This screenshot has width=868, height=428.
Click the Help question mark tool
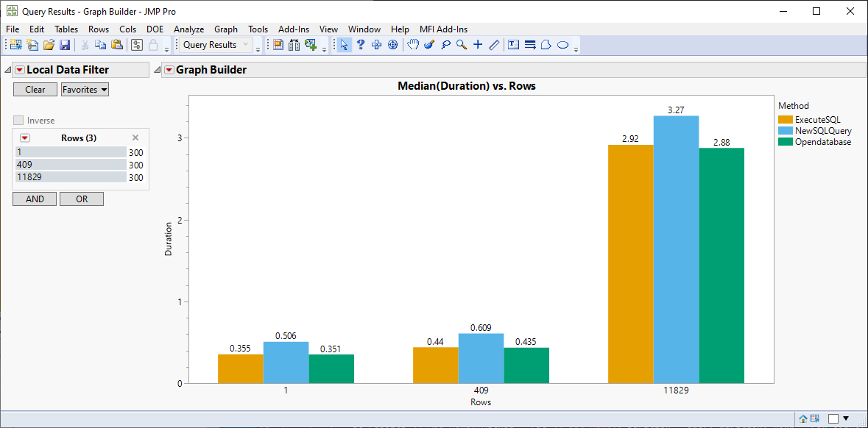[360, 45]
